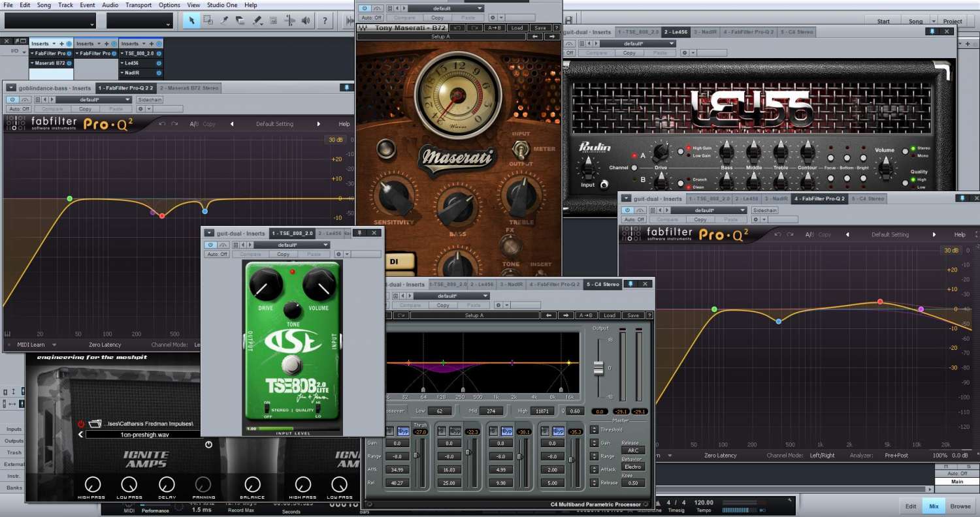Image resolution: width=980 pixels, height=517 pixels.
Task: Open the NadIR impulse folder icon
Action: (94, 424)
